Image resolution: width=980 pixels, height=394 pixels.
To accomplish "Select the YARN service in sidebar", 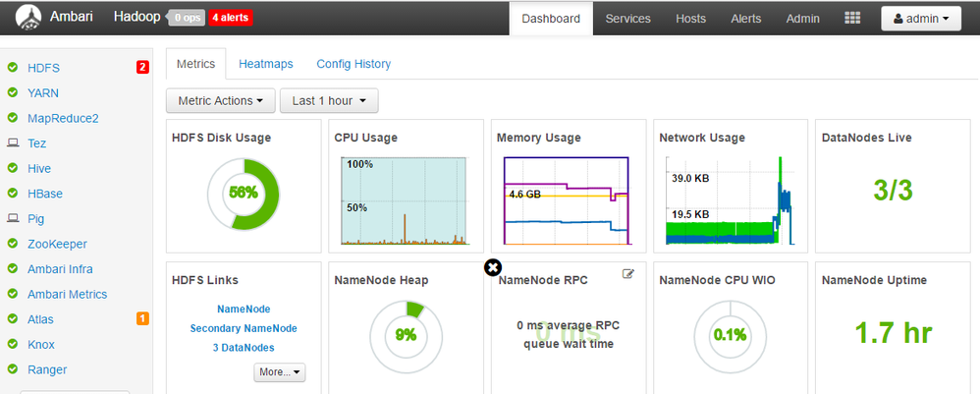I will point(42,93).
